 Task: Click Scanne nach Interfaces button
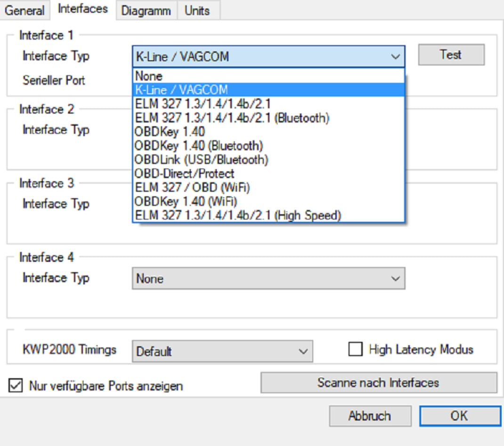point(378,382)
